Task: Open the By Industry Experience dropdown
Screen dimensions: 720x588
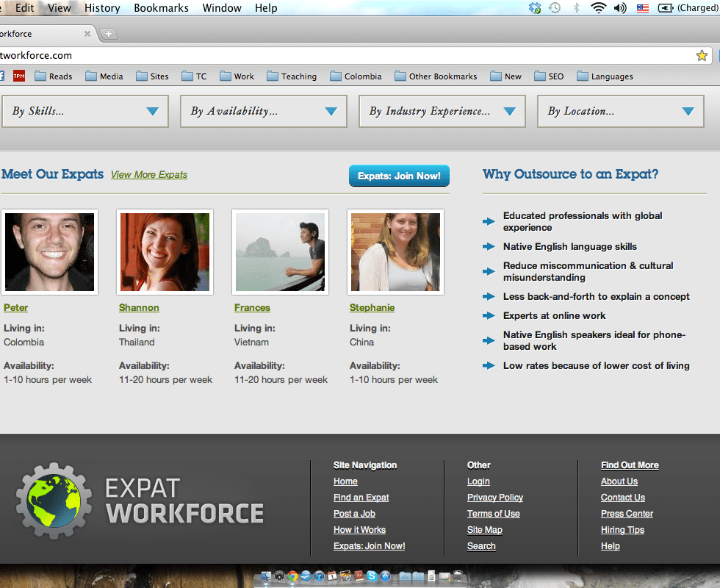Action: pos(442,111)
